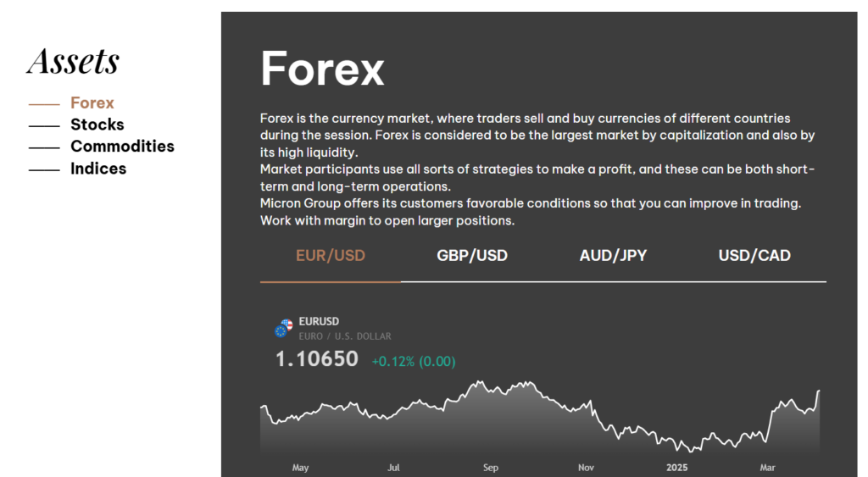Click the Assets sidebar title
This screenshot has height=477, width=868.
click(x=73, y=61)
